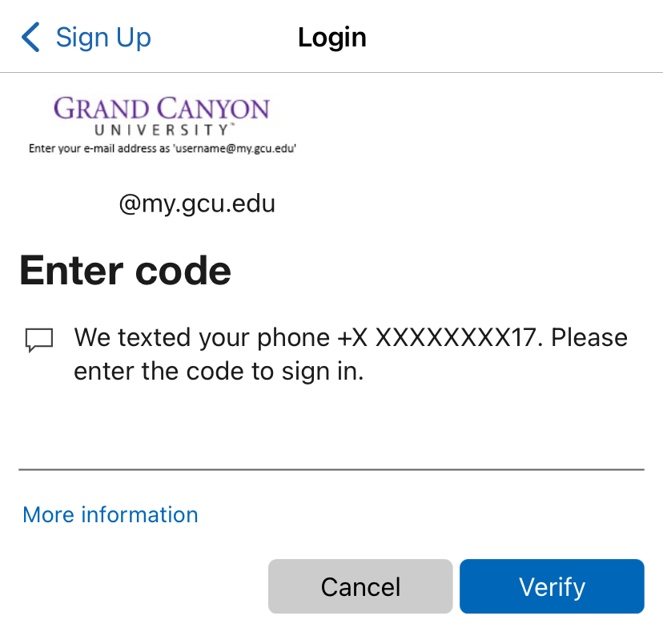
Task: Click the blue Verify button
Action: click(x=552, y=586)
